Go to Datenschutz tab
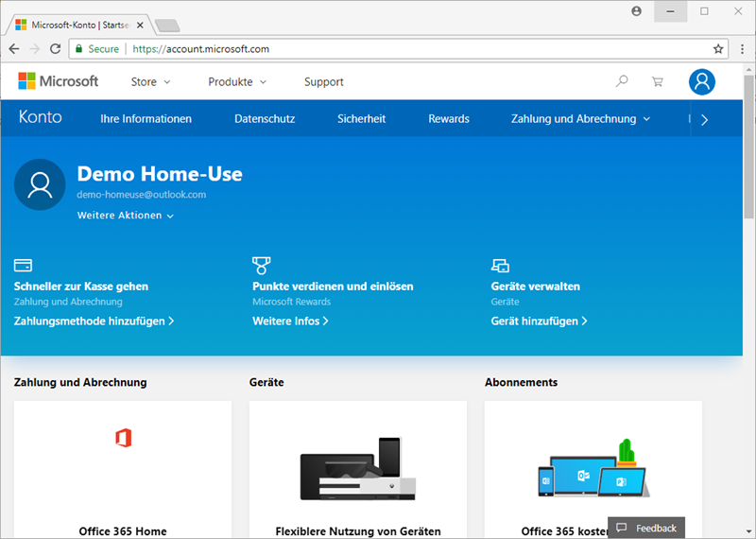Image resolution: width=756 pixels, height=539 pixels. (265, 119)
